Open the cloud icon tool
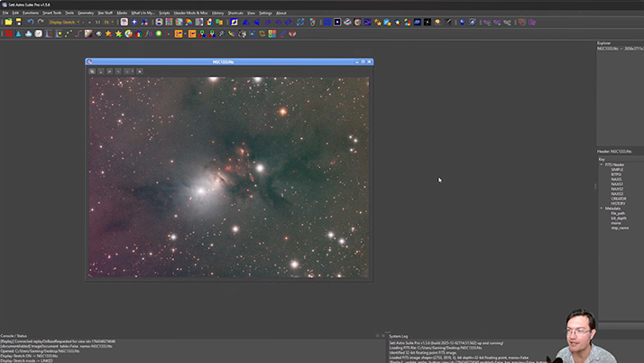644x363 pixels. point(28,33)
